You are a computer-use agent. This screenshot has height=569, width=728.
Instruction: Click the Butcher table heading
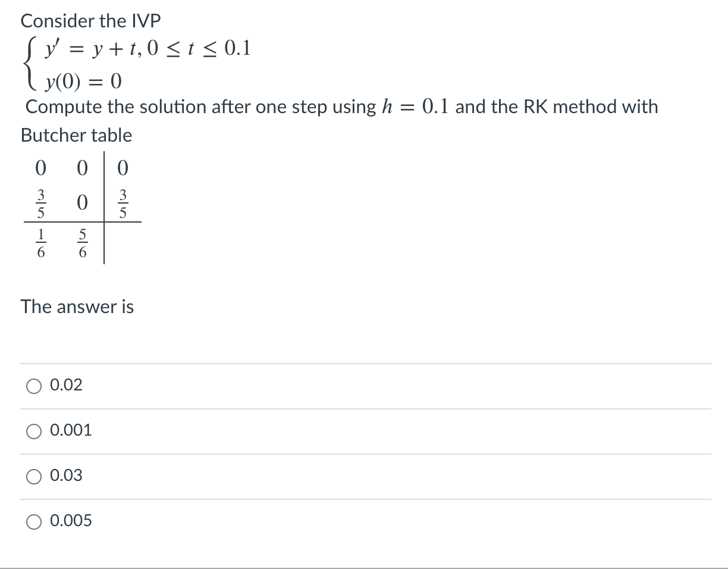pos(76,135)
